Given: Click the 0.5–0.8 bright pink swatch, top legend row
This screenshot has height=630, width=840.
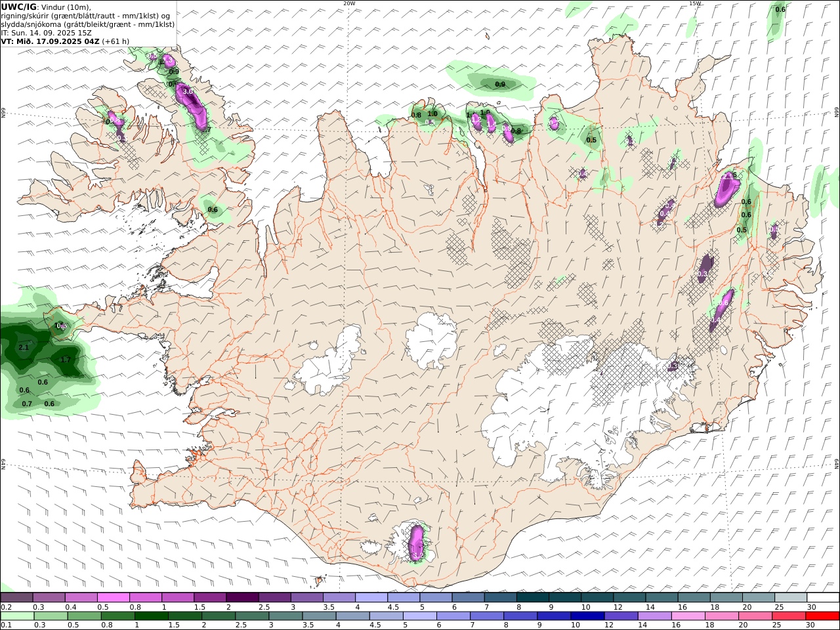Looking at the screenshot, I should [x=113, y=598].
